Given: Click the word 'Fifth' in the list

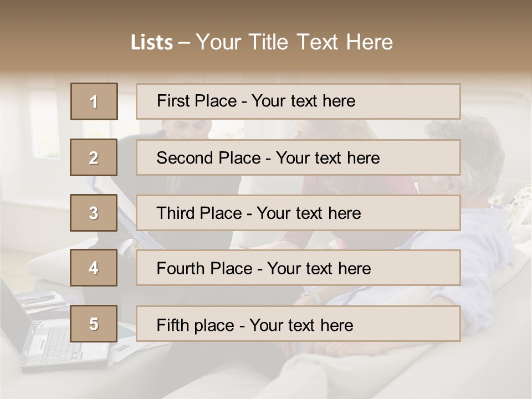Looking at the screenshot, I should [173, 325].
